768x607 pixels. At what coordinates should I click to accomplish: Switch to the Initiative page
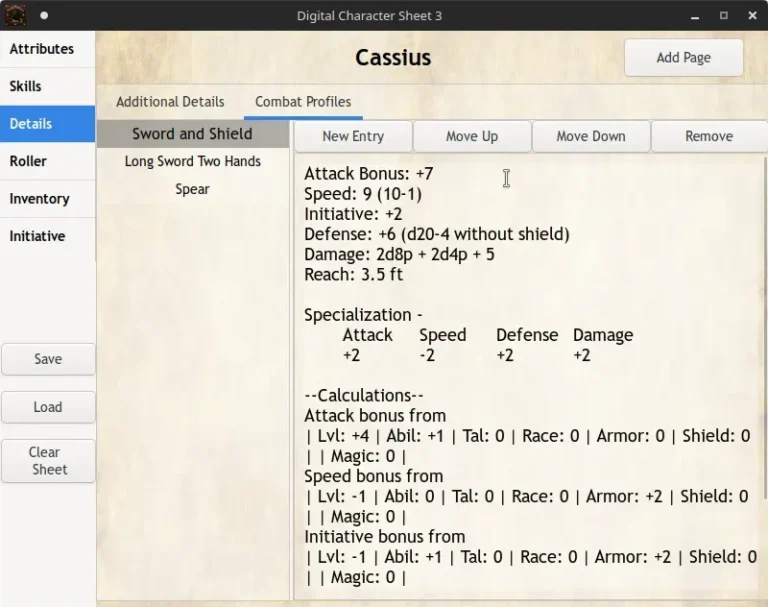(x=48, y=236)
